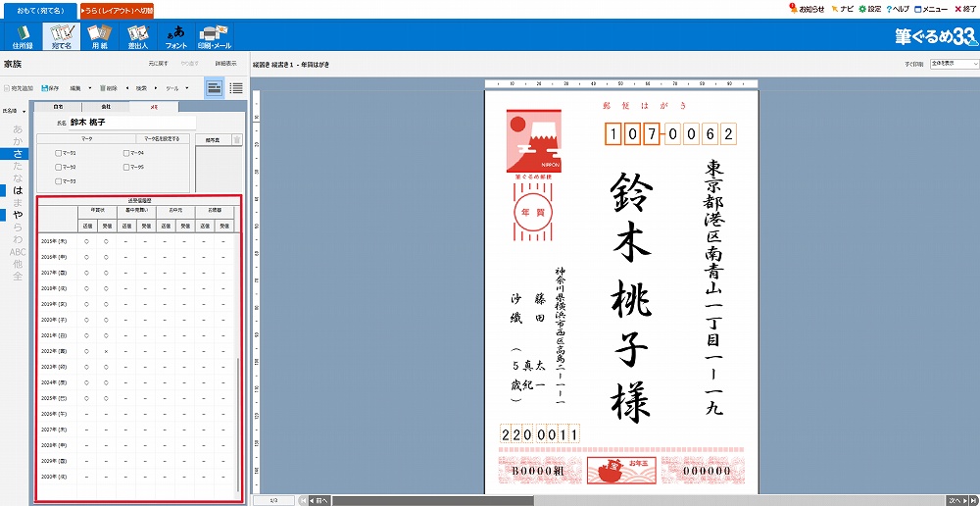Screen dimensions: 980x506
Task: Switch to list view icon
Action: [x=236, y=88]
